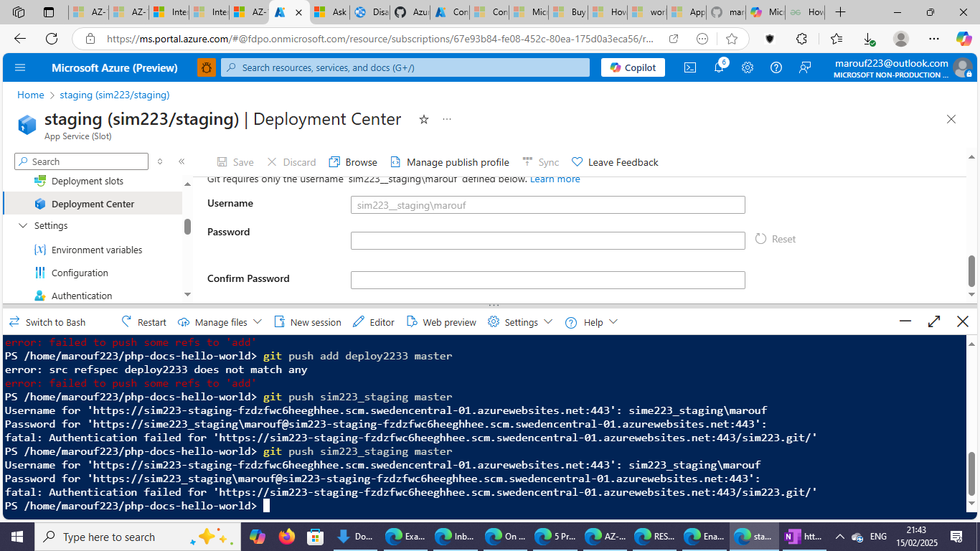Open browser Favorites list icon
This screenshot has width=980, height=551.
click(x=837, y=39)
